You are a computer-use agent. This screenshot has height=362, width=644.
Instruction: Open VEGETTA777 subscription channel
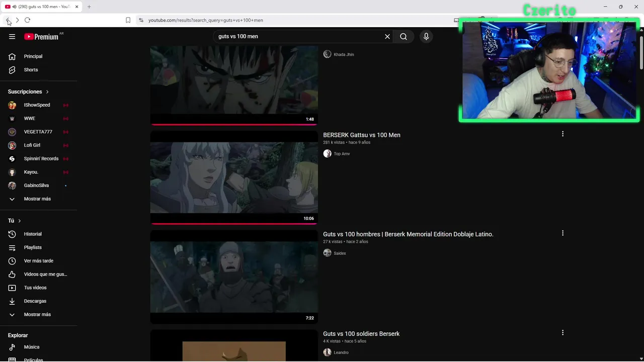pyautogui.click(x=38, y=132)
